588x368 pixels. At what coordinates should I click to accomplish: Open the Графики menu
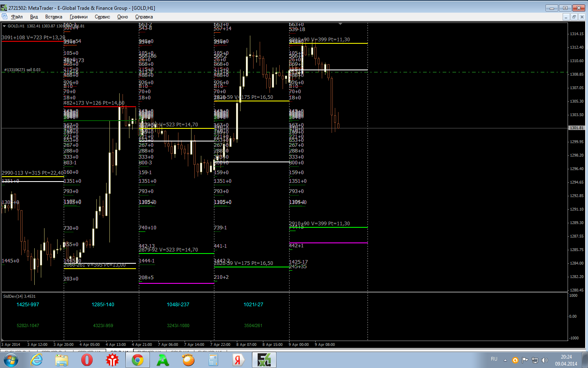[x=78, y=17]
